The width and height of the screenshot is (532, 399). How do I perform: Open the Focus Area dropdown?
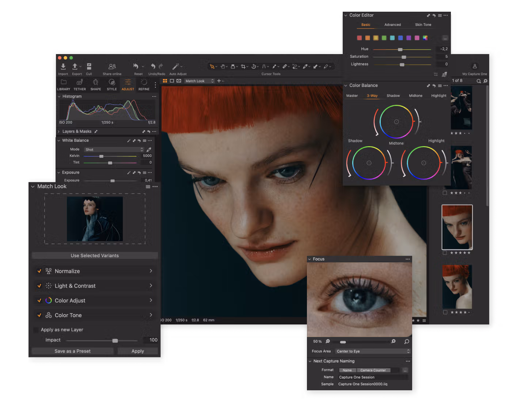pyautogui.click(x=373, y=351)
